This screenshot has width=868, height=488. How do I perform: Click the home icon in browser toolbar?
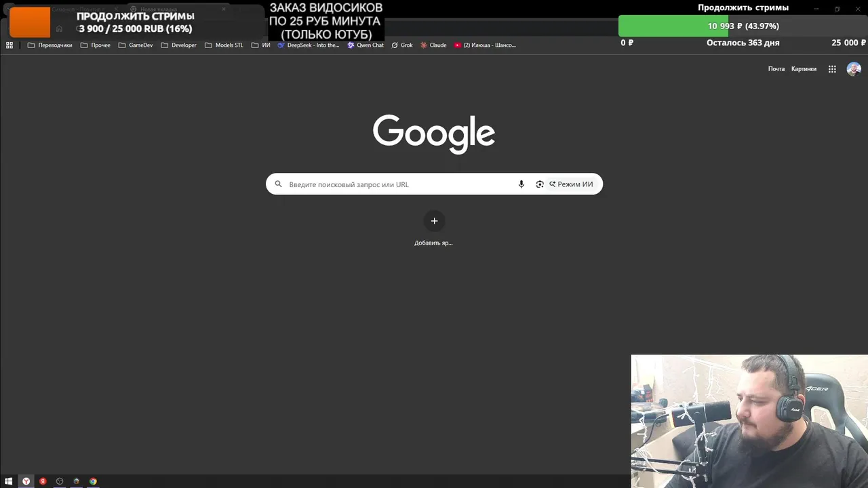click(x=60, y=28)
